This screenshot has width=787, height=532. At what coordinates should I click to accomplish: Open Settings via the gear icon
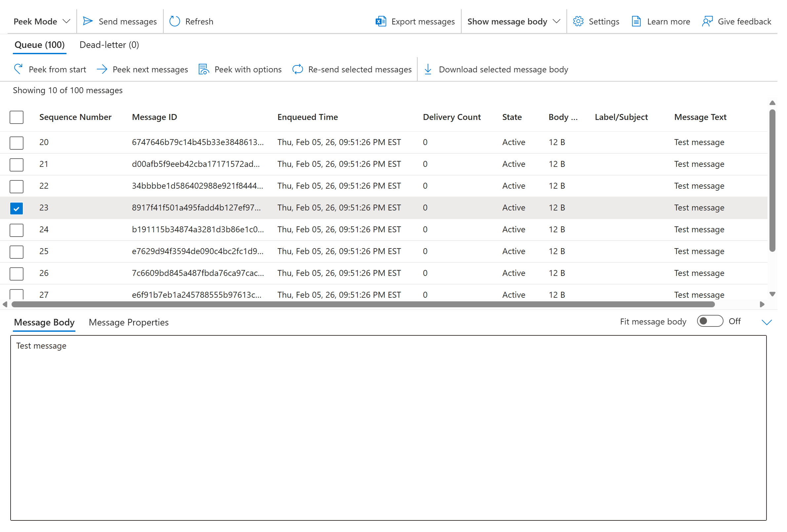coord(578,21)
